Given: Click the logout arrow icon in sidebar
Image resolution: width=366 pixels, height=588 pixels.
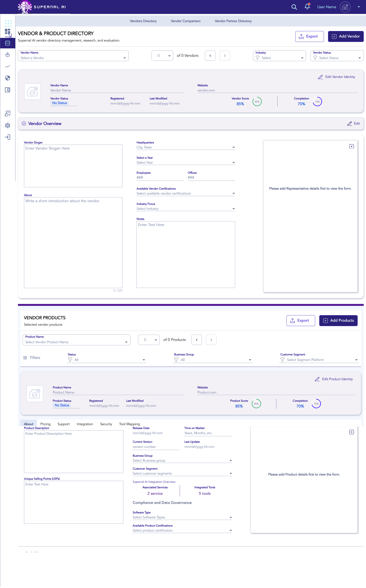Looking at the screenshot, I should [x=8, y=137].
